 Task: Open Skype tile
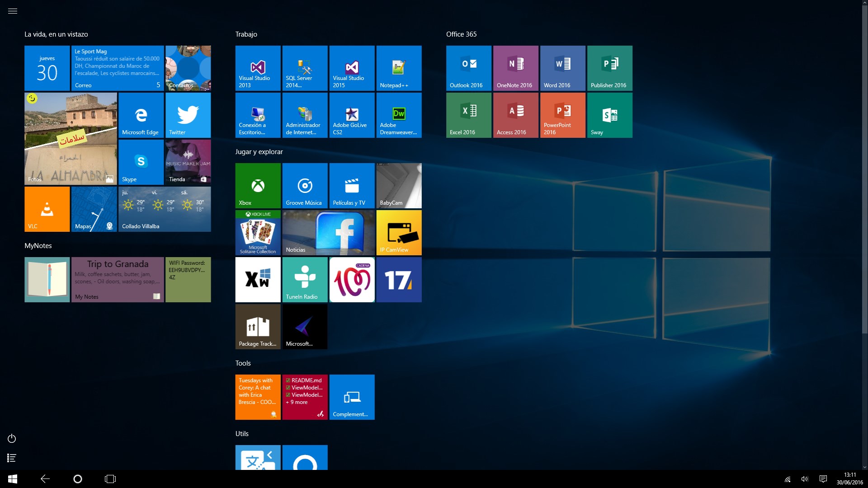pyautogui.click(x=141, y=162)
